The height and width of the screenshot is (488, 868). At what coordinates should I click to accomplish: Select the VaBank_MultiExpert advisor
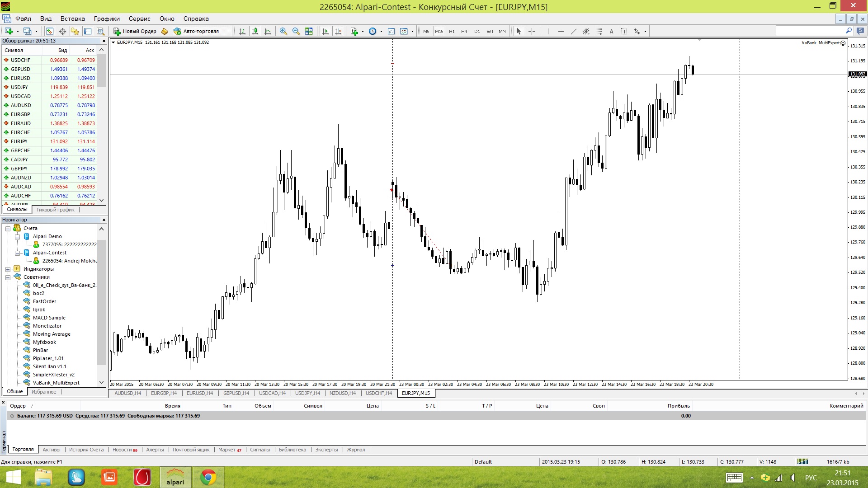56,383
